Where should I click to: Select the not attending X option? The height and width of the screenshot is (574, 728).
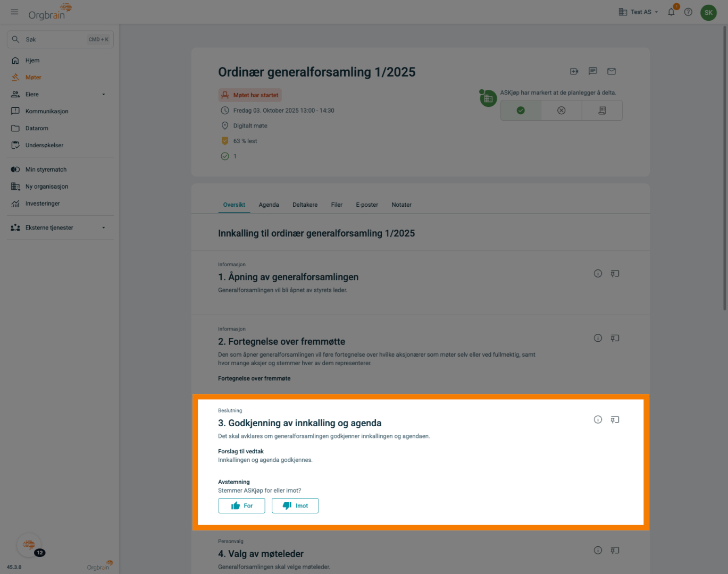(561, 111)
